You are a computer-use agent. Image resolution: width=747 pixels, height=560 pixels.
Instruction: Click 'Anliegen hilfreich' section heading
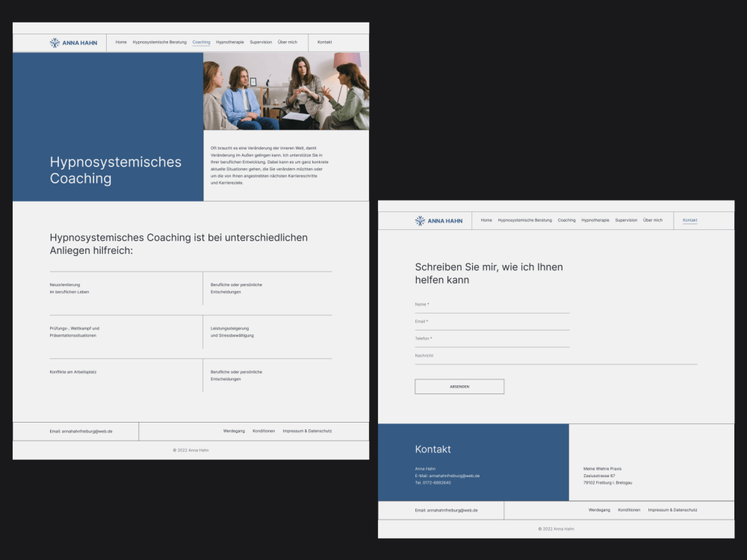pos(179,244)
